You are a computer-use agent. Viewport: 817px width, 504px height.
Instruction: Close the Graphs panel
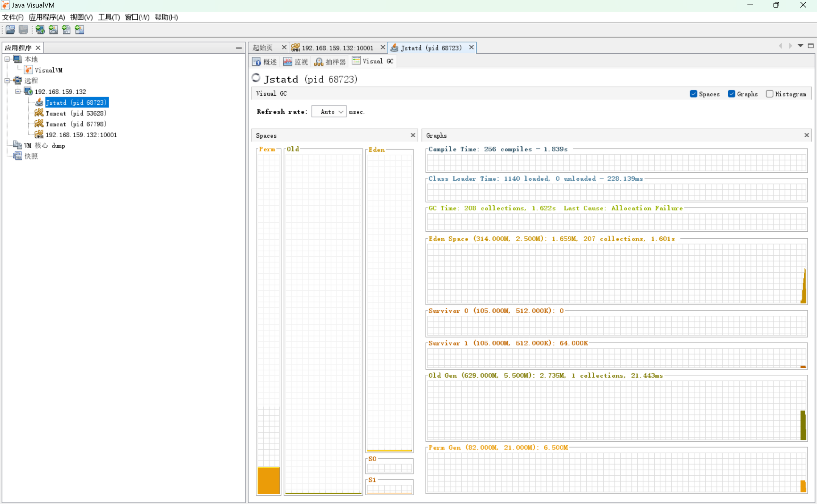point(806,135)
